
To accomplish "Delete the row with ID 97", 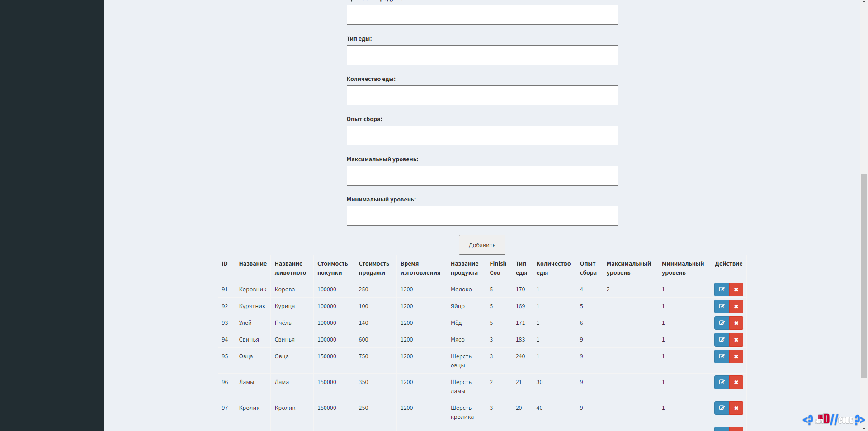I will (x=736, y=408).
